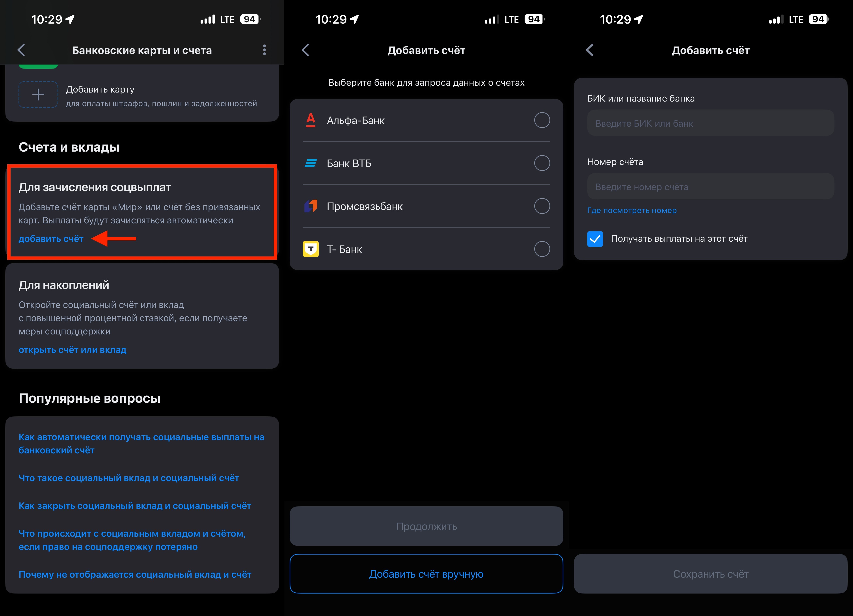
Task: Open открыть счёт или вклад link
Action: pyautogui.click(x=73, y=350)
